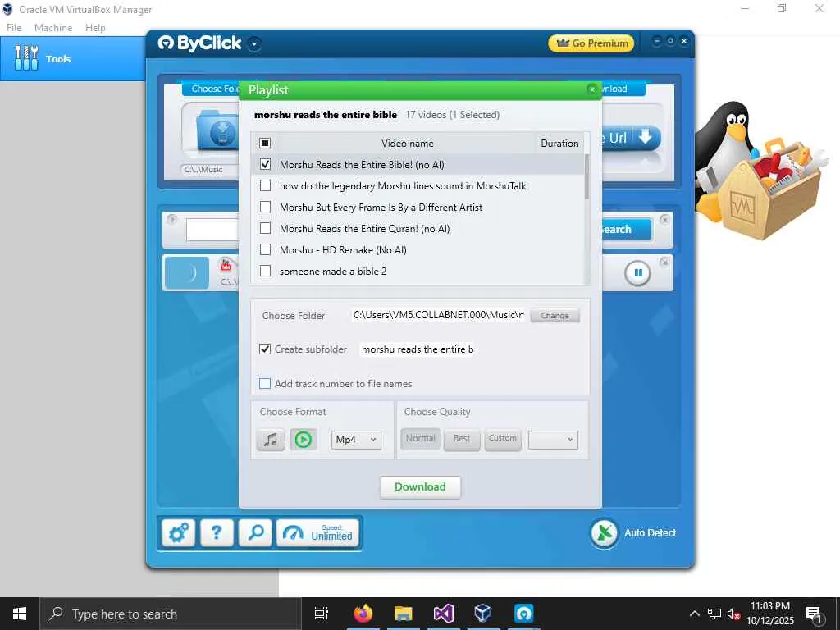Uncheck Morshu Reads the Entire Bible! video
Image resolution: width=840 pixels, height=630 pixels.
coord(265,164)
